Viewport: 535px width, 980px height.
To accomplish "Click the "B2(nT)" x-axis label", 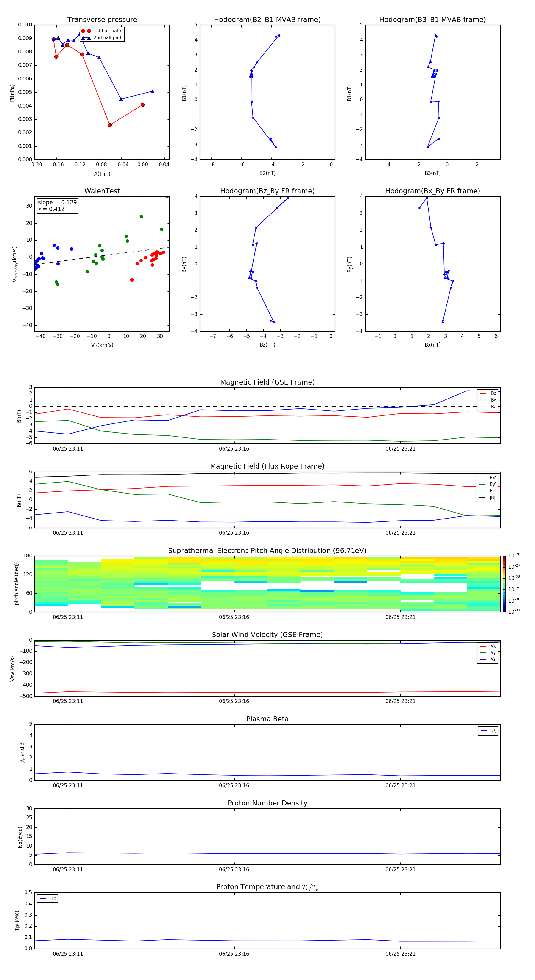I will [x=267, y=173].
